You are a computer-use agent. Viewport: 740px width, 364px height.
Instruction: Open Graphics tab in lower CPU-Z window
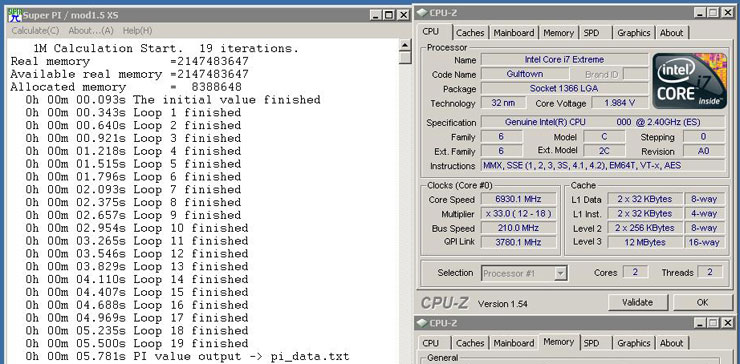click(634, 343)
